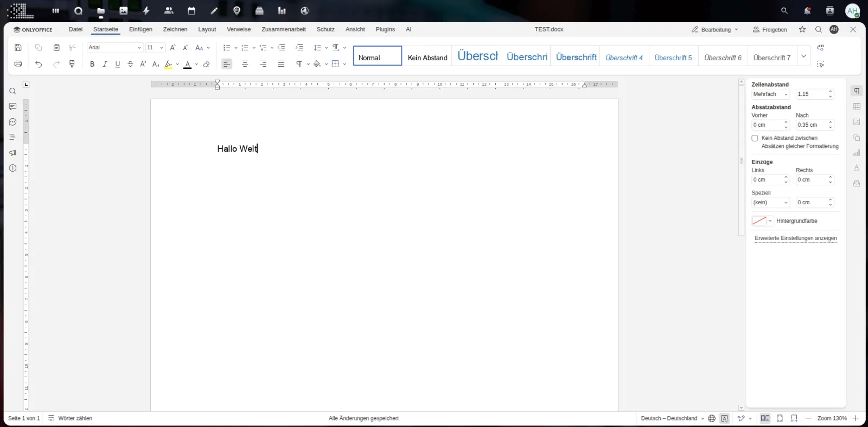Open Bearbeitung mode dropdown

(x=715, y=30)
